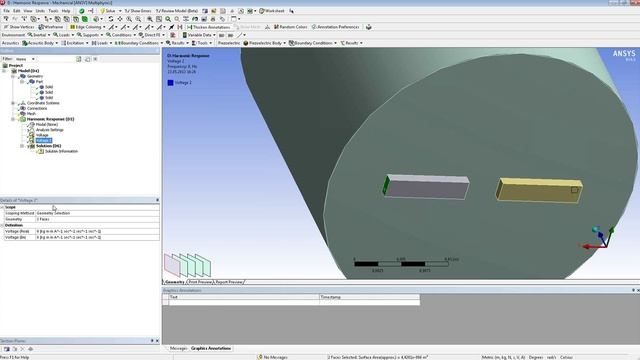Open the File menu
Viewport: 640px width, 360px height.
click(7, 11)
